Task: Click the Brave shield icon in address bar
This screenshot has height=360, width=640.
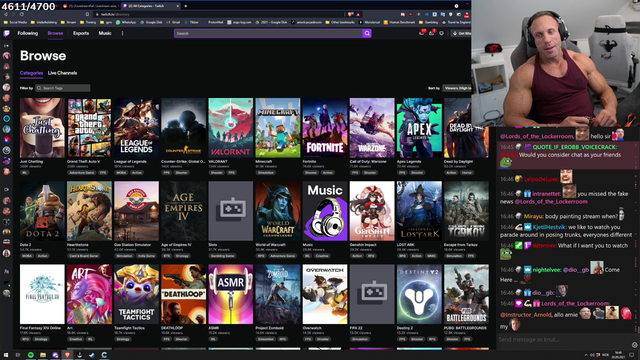Action: point(351,14)
